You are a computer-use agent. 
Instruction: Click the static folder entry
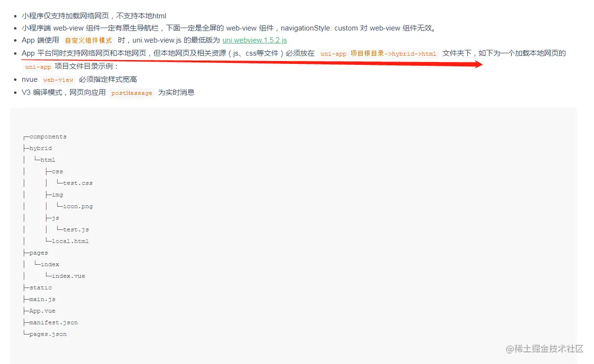(41, 288)
